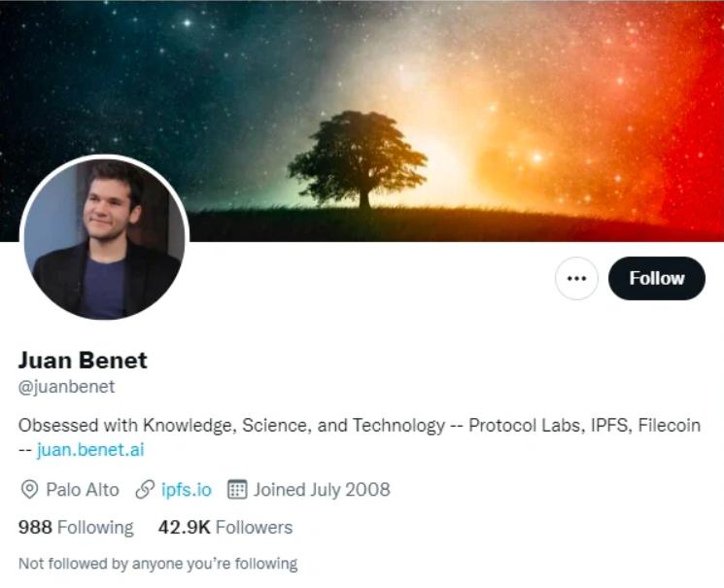
Task: Click the 'Not followed by anyone you're following' note
Action: pyautogui.click(x=157, y=563)
